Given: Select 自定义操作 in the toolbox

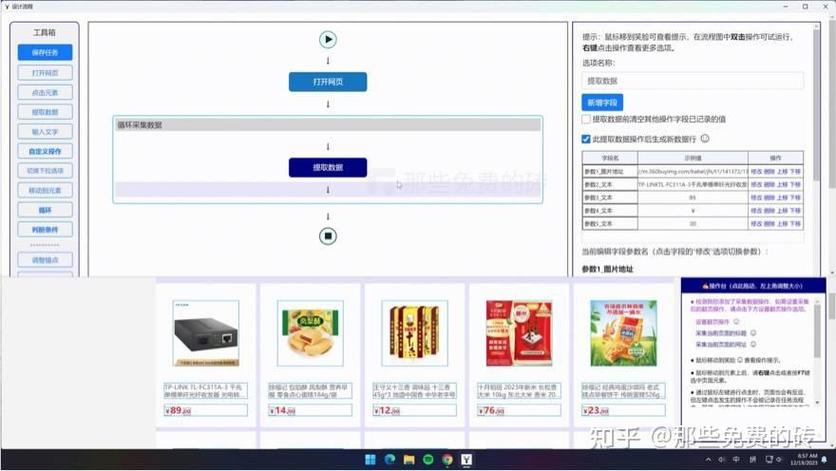Looking at the screenshot, I should 45,151.
